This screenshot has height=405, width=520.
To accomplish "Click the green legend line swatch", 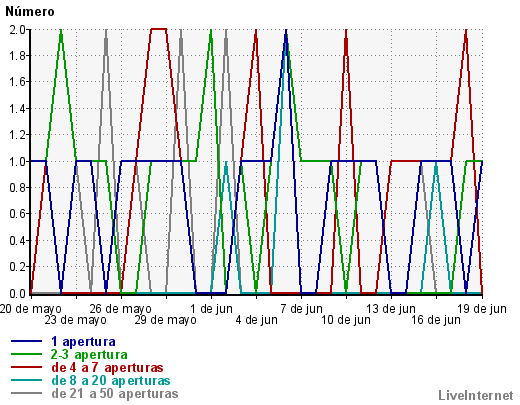I will pyautogui.click(x=26, y=354).
